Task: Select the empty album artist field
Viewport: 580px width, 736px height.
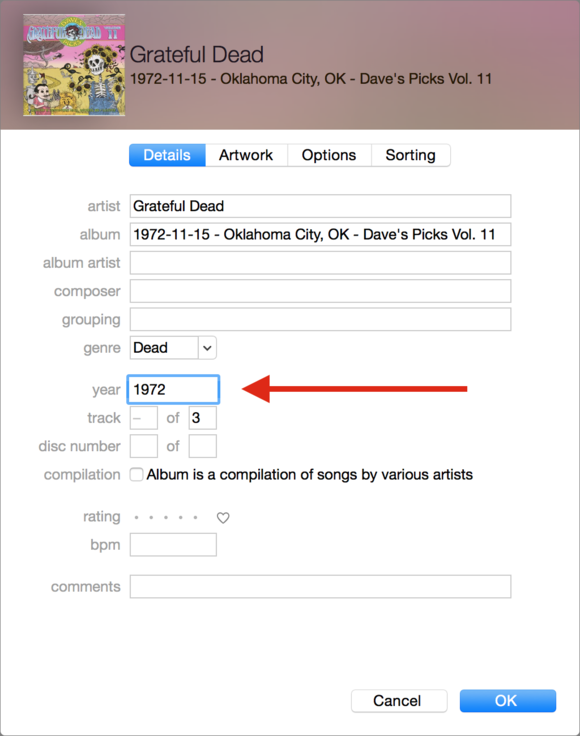Action: pos(321,263)
